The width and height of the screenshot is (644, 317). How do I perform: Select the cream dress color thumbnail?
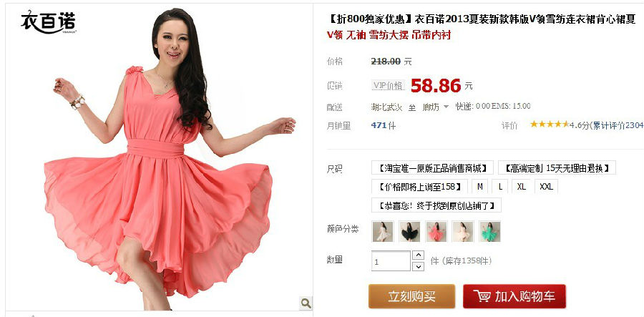[x=463, y=231]
